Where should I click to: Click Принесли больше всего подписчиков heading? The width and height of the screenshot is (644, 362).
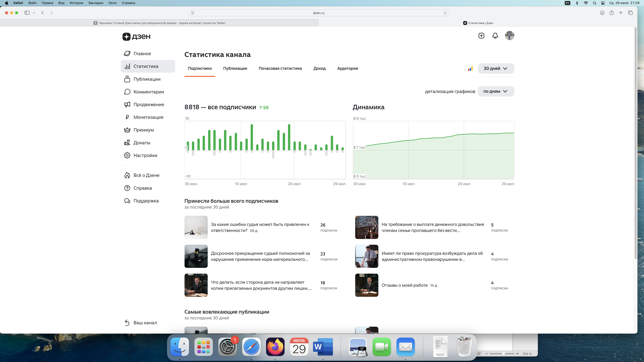pos(231,201)
